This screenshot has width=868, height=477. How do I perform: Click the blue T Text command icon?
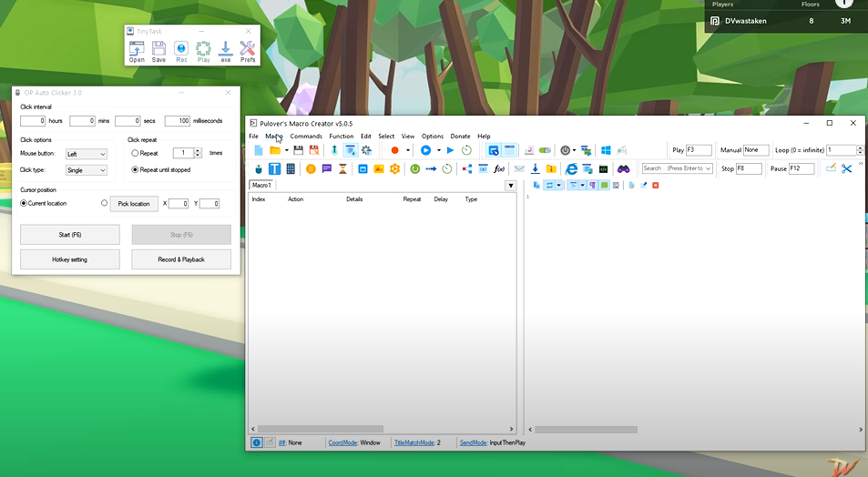coord(274,168)
